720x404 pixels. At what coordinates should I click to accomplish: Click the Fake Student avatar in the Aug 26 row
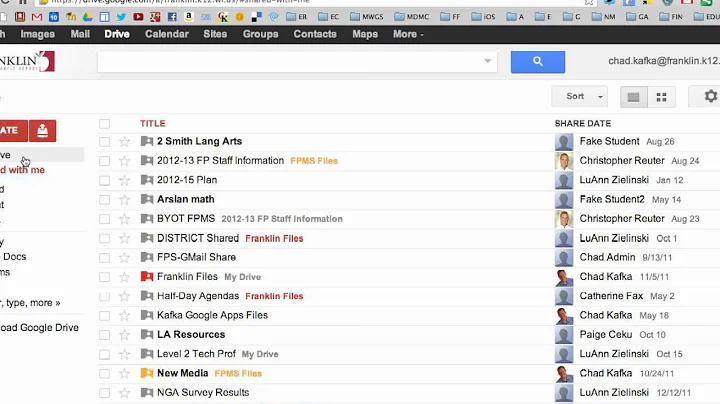[564, 142]
